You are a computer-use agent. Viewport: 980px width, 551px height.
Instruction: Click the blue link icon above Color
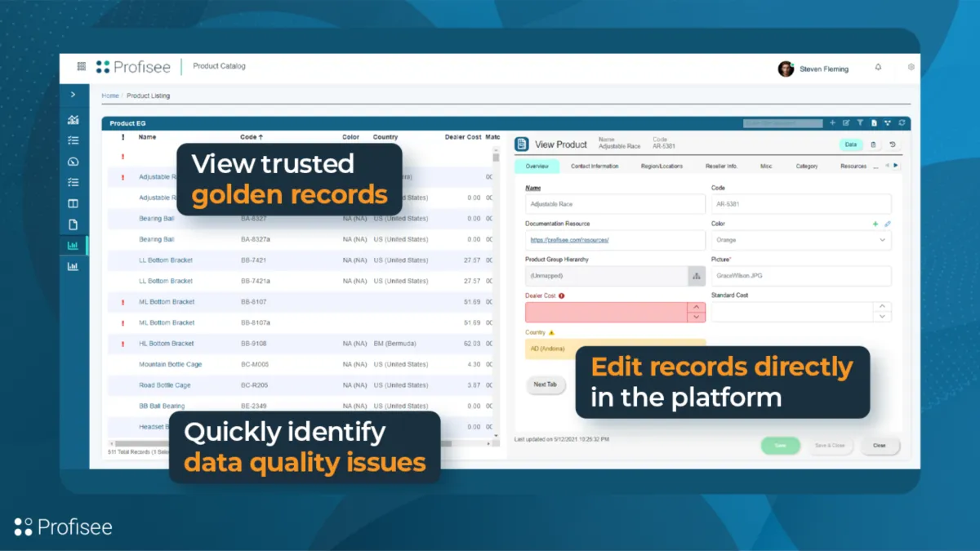pyautogui.click(x=888, y=224)
